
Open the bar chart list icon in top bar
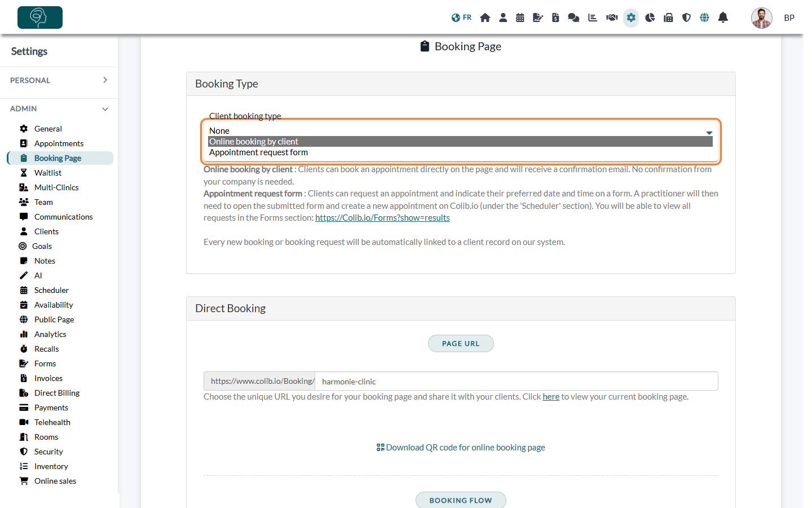tap(593, 17)
